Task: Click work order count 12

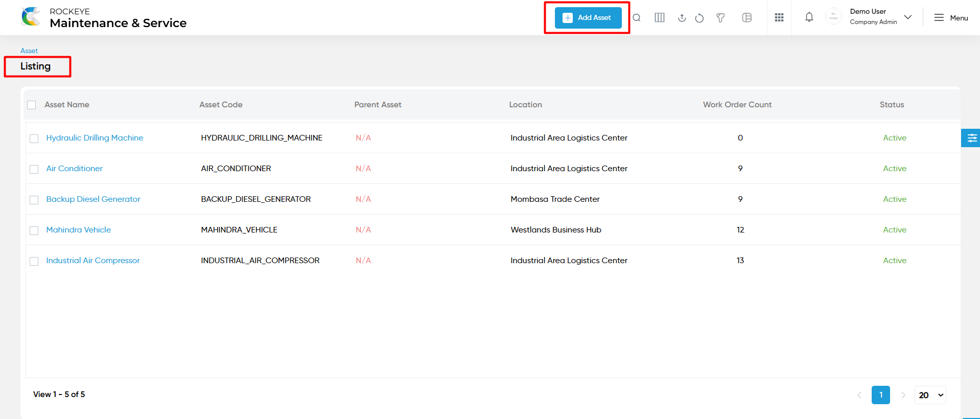Action: point(740,230)
